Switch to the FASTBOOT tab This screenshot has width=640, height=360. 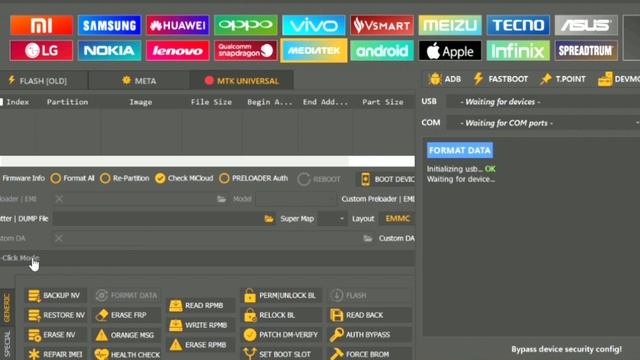click(501, 79)
